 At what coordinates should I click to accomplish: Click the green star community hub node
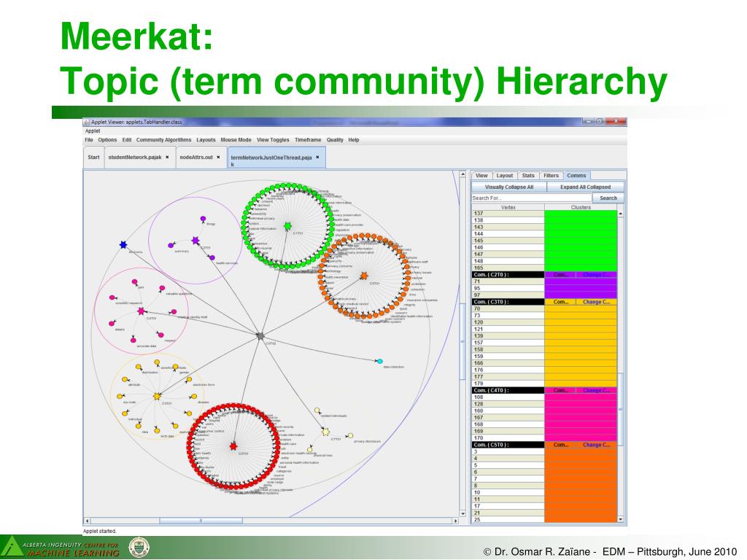pyautogui.click(x=287, y=226)
